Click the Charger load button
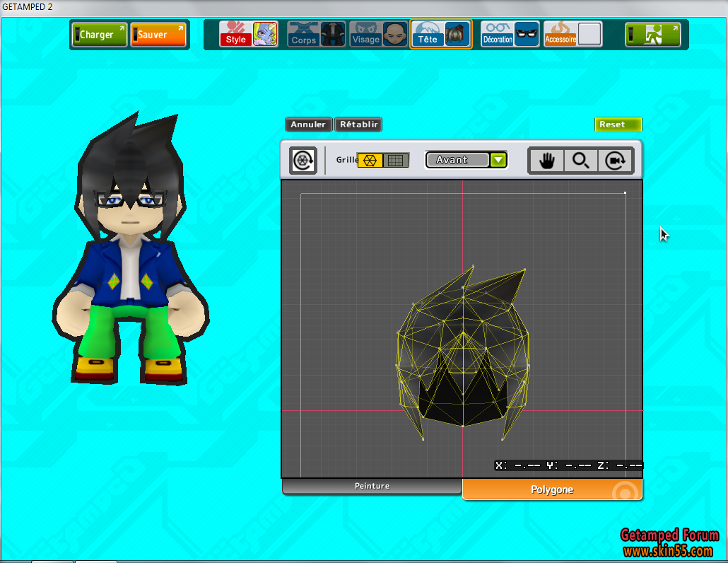This screenshot has width=728, height=563. tap(100, 35)
